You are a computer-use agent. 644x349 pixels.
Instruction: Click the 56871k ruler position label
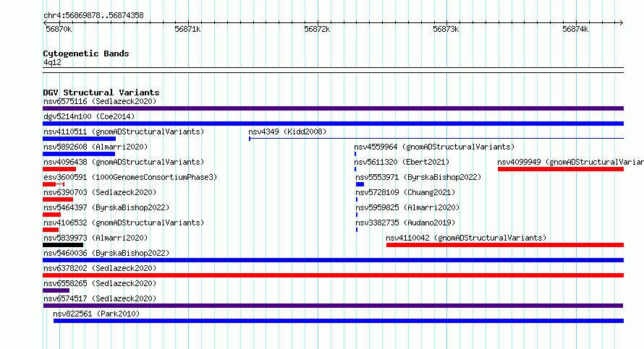(x=187, y=29)
